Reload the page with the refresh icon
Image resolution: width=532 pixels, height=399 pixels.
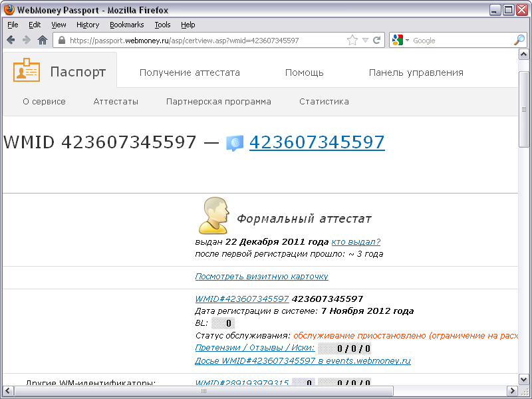click(x=376, y=40)
